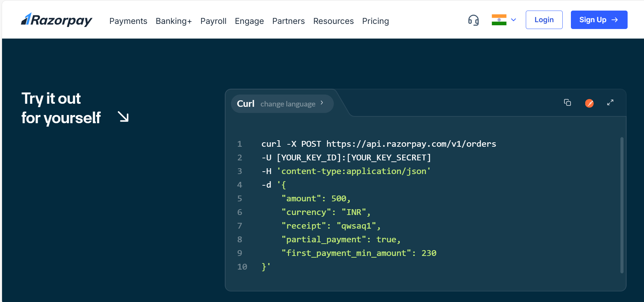Click the Razorpay logo
The width and height of the screenshot is (644, 302).
point(57,20)
